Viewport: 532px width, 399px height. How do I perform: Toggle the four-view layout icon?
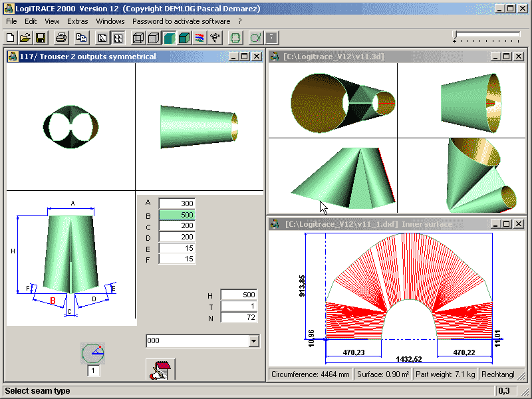[x=118, y=38]
